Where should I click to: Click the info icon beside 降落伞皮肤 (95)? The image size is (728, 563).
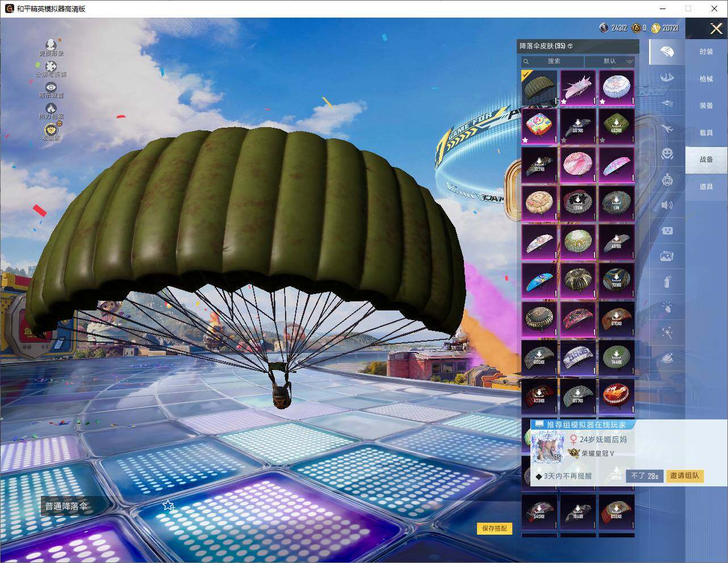click(570, 46)
